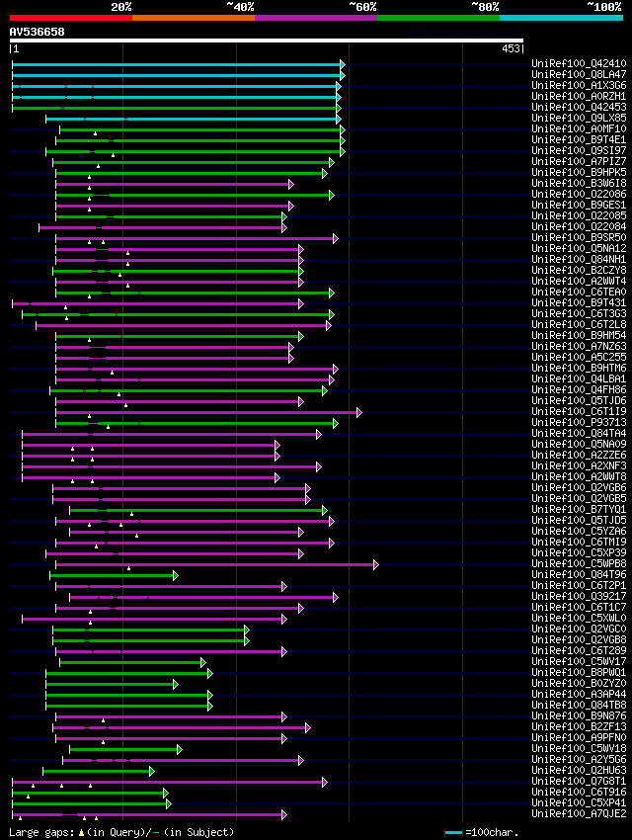Select UniRef100_A1X3G6 label
632x840 pixels.
tap(579, 85)
